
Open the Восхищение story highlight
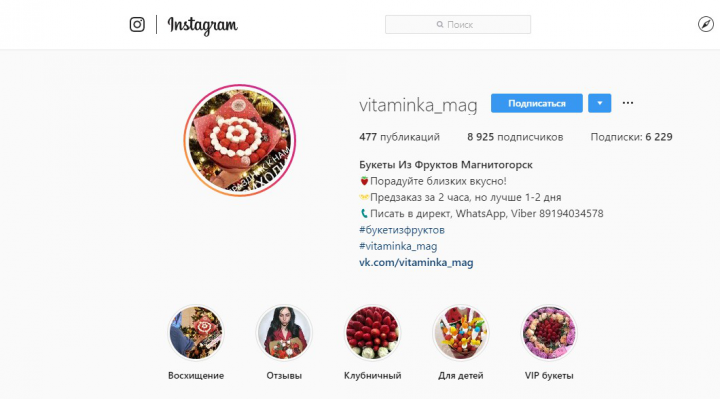click(196, 332)
